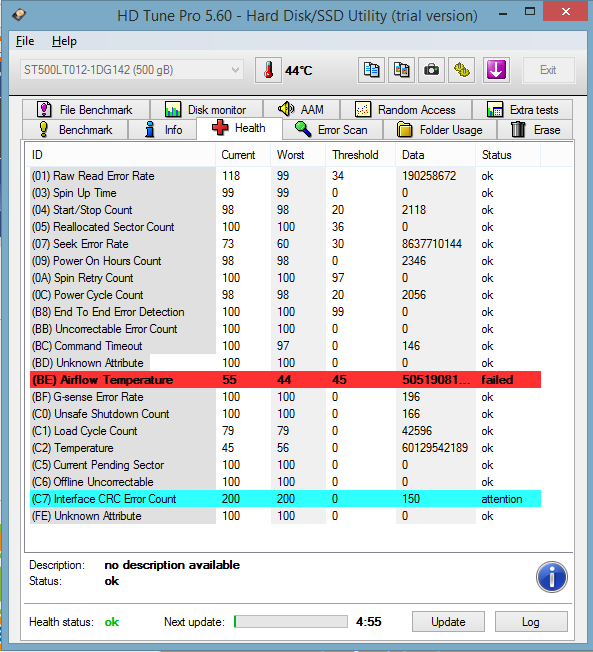Select the Health tab
593x652 pixels.
[x=240, y=128]
